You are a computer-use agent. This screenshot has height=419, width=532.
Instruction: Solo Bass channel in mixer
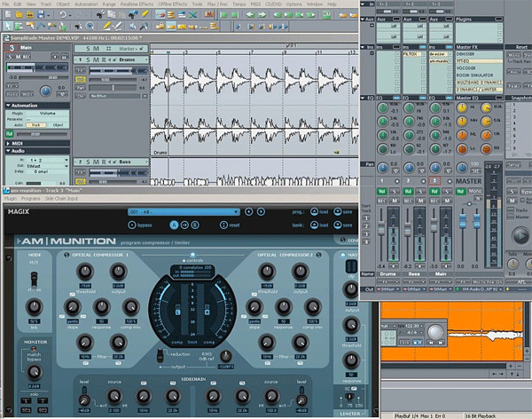click(420, 192)
